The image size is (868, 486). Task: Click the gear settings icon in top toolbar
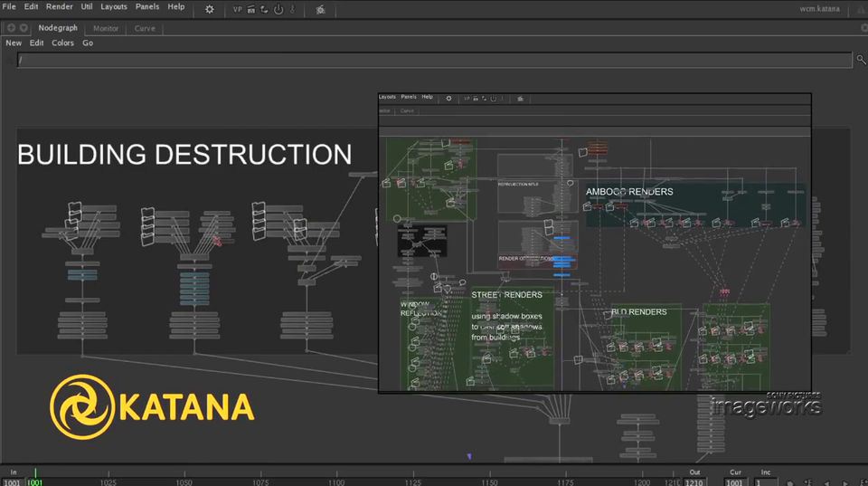tap(210, 9)
